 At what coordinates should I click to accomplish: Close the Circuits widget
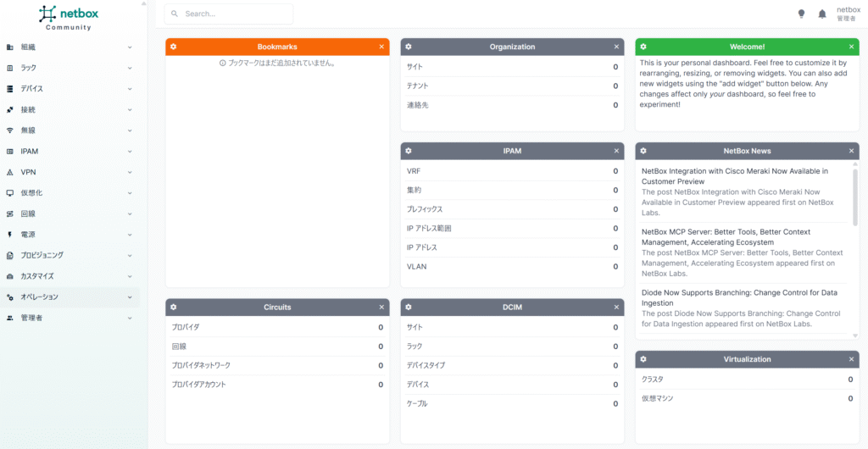[381, 307]
